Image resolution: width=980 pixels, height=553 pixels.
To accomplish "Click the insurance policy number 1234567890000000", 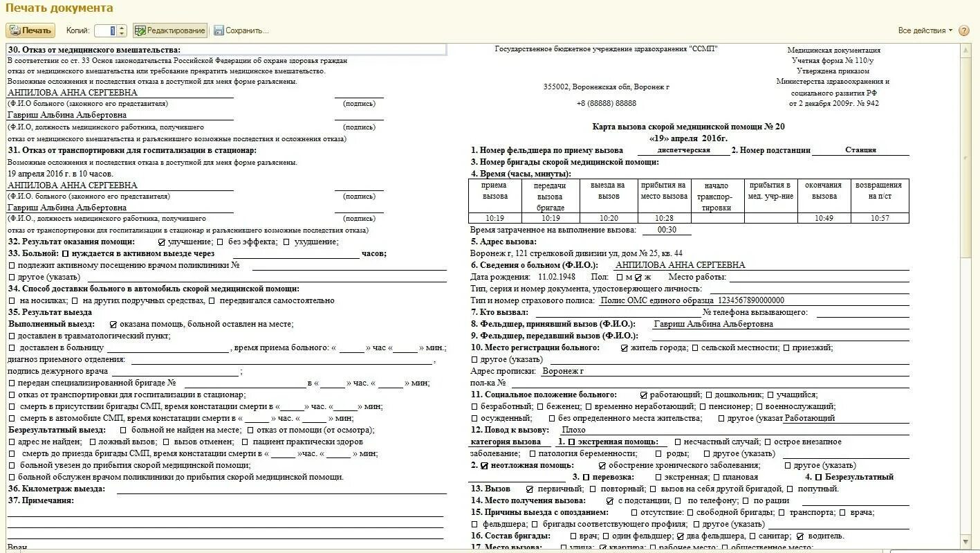I will click(x=751, y=300).
